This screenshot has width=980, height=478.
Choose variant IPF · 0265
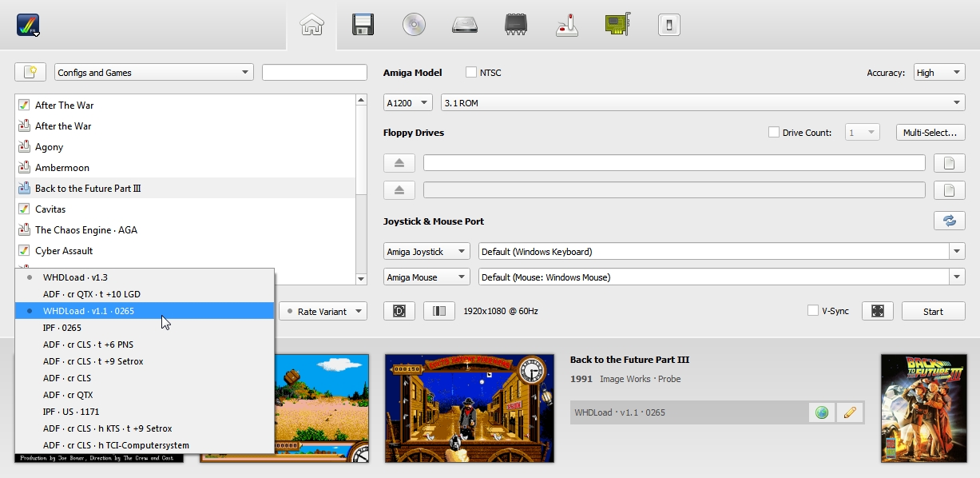coord(145,328)
